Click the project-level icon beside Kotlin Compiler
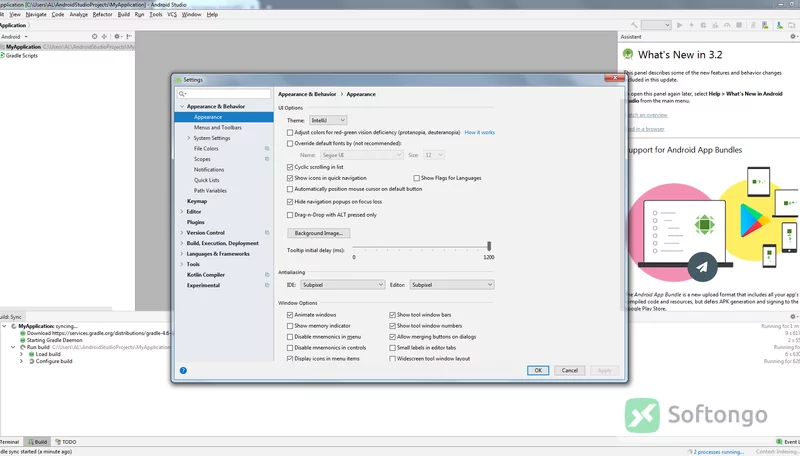 [267, 275]
